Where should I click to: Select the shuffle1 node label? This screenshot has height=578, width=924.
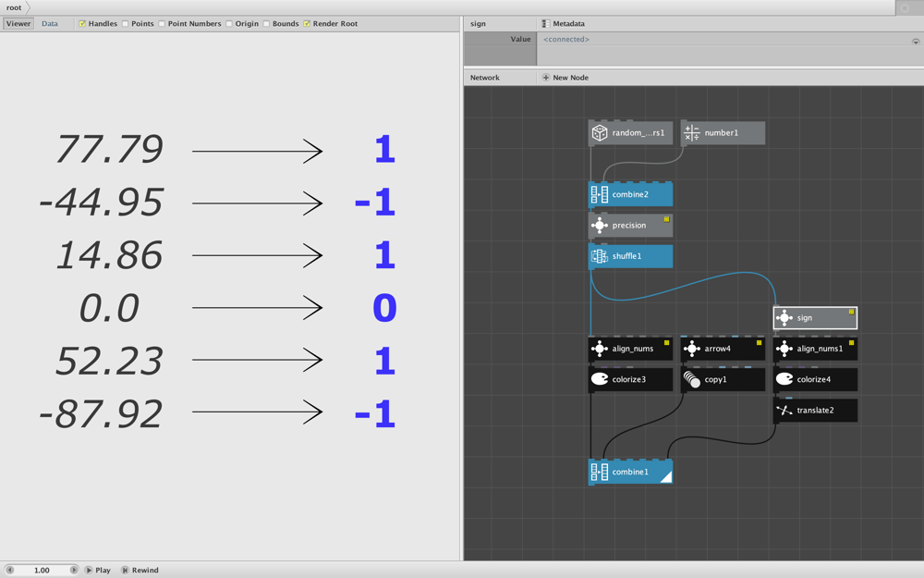tap(626, 256)
